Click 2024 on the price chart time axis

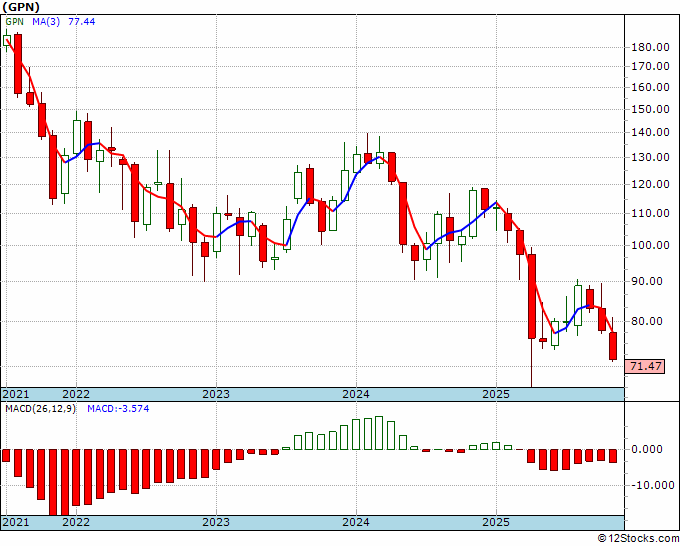(356, 394)
